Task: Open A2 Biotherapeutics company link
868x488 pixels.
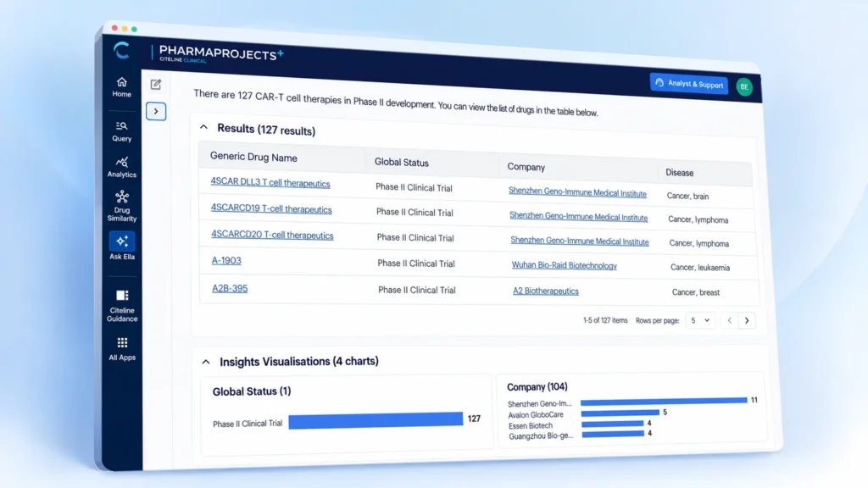Action: [x=546, y=291]
